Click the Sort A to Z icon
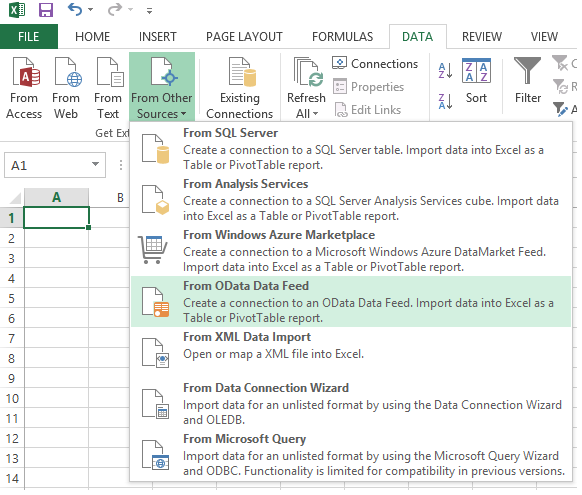582x495 pixels. tap(446, 71)
